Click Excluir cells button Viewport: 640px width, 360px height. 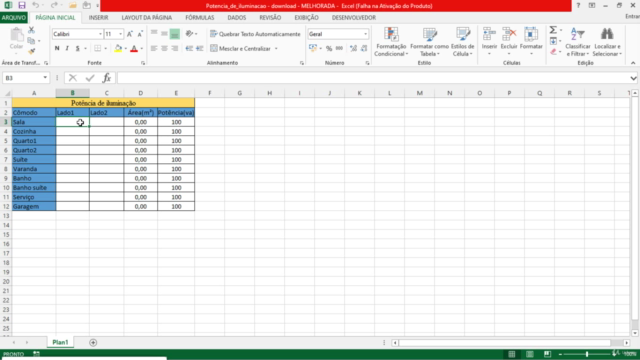pyautogui.click(x=509, y=41)
